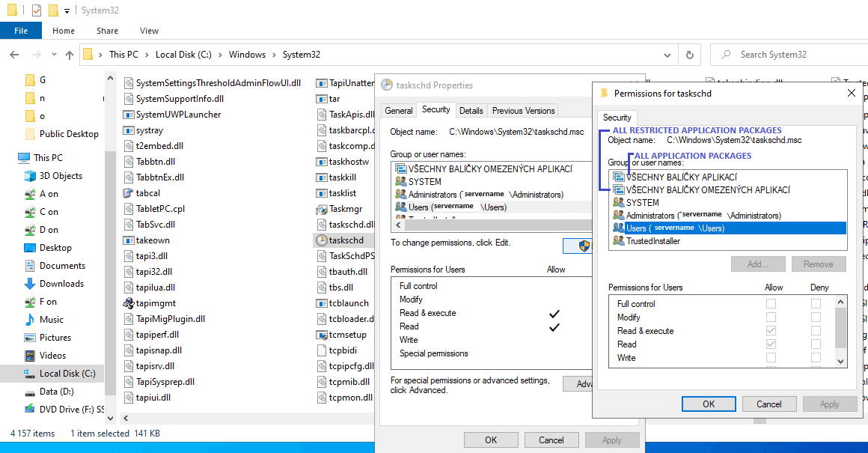This screenshot has height=453, width=868.
Task: Select the Music icon in navigation pane
Action: pyautogui.click(x=30, y=320)
